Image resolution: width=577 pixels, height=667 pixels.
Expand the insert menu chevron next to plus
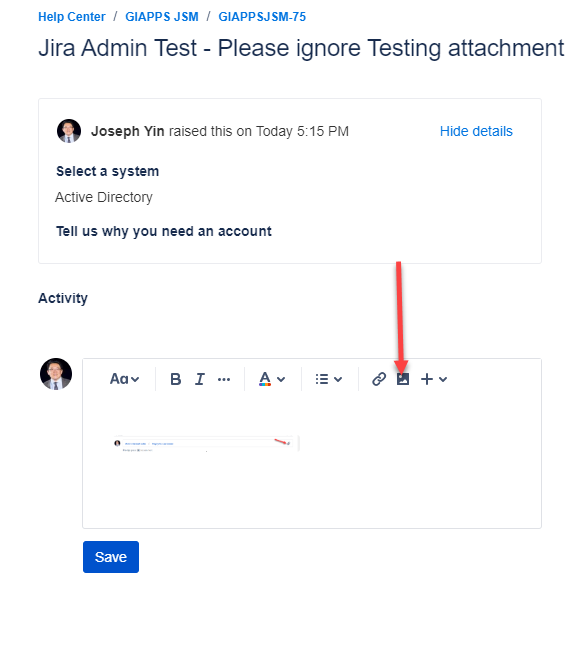coord(443,379)
